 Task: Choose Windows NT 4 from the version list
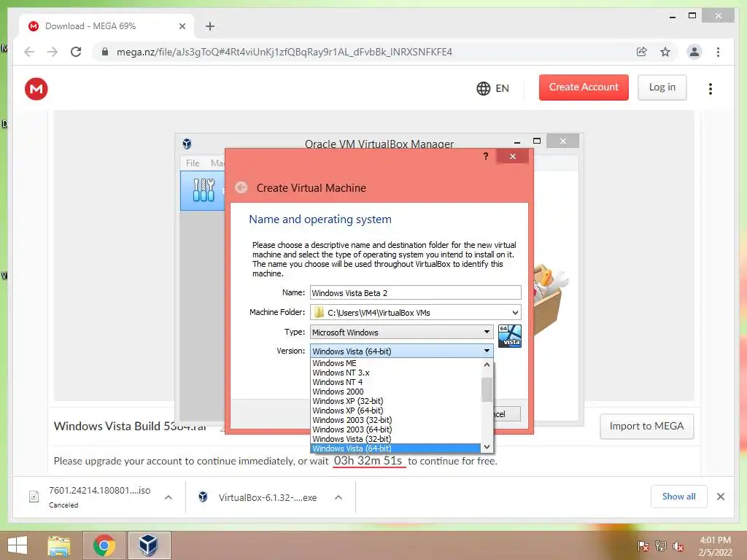click(395, 382)
